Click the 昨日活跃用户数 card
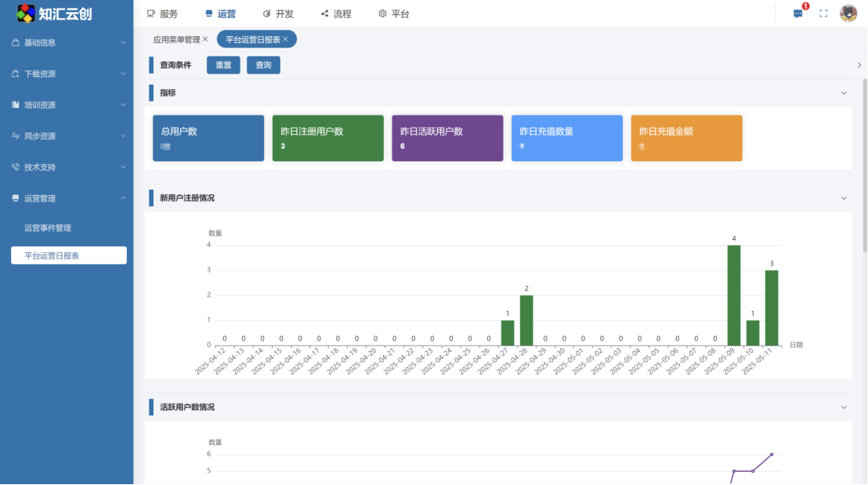The image size is (868, 485). point(447,138)
